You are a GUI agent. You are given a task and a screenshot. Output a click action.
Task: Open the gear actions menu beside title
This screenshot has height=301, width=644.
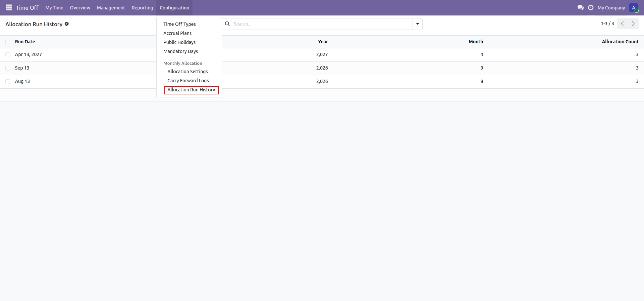67,24
